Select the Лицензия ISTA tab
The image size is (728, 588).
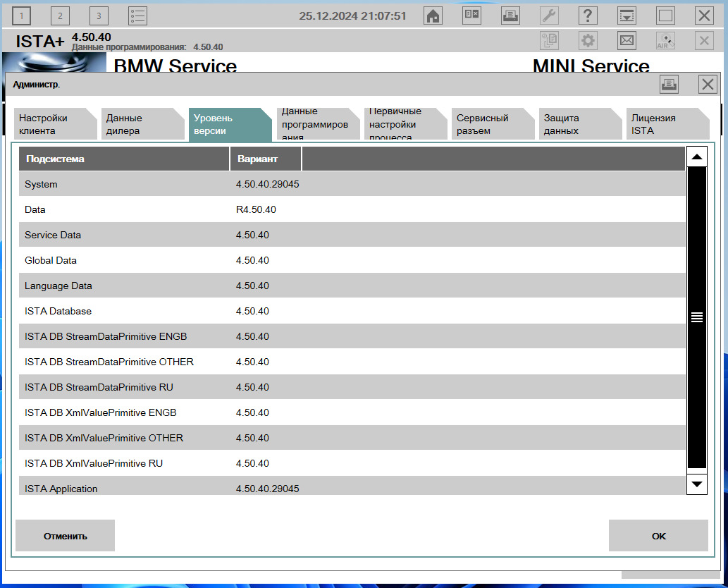pos(663,124)
